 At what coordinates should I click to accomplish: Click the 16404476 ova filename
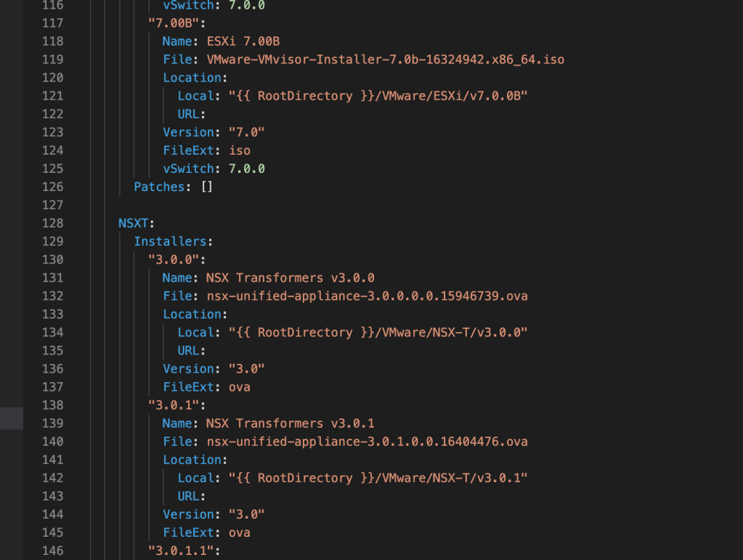pyautogui.click(x=367, y=441)
